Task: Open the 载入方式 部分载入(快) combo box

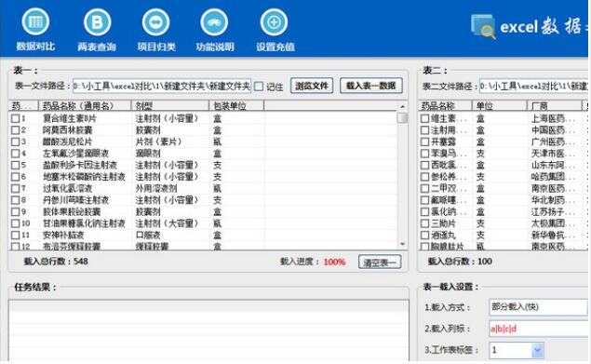Action: [539, 307]
